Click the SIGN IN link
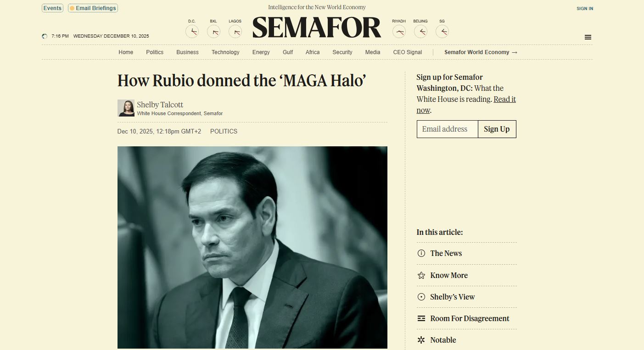Viewport: 644px width, 350px height. click(x=585, y=8)
